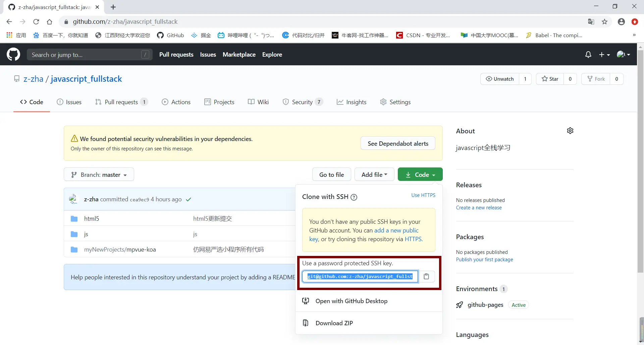Viewport: 644px width, 345px height.
Task: Open the CSDN bookmark
Action: [423, 35]
